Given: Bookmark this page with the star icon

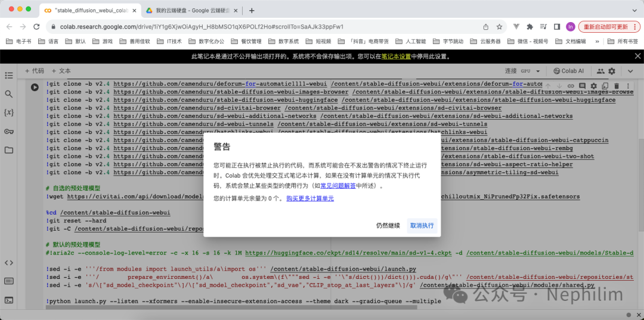Looking at the screenshot, I should click(500, 27).
